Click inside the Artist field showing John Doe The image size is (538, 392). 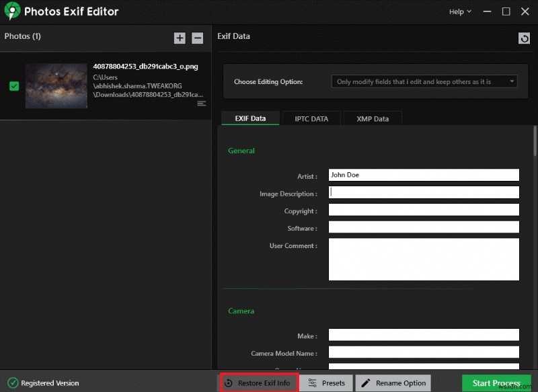[x=424, y=175]
